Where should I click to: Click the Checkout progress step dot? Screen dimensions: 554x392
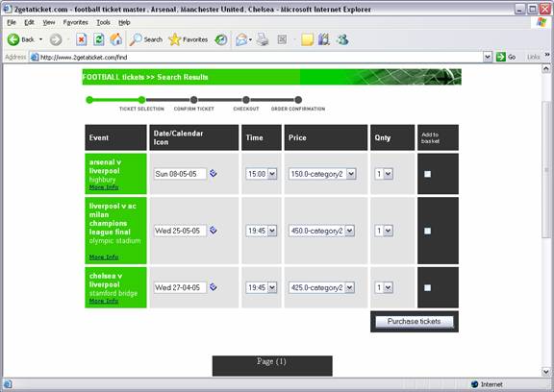point(246,100)
